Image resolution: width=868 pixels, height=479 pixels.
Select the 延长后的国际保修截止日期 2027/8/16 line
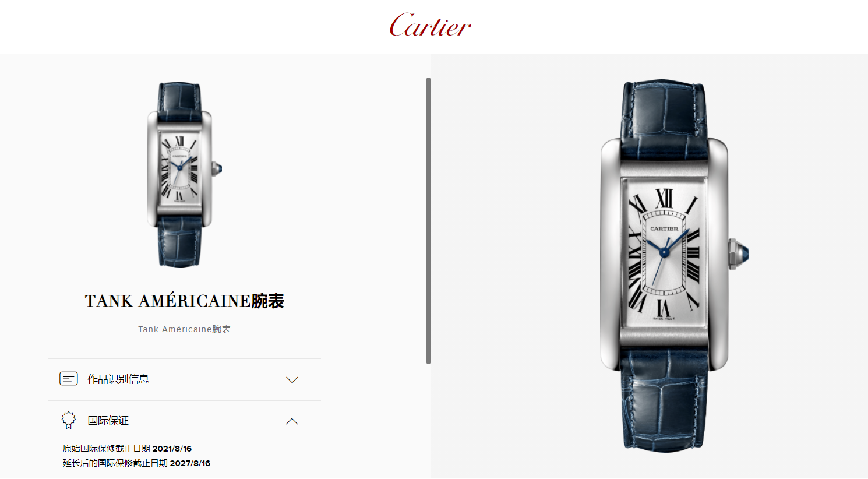click(x=136, y=463)
